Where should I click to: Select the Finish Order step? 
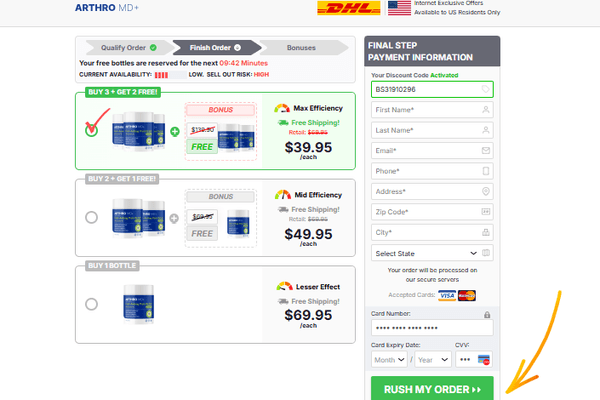(x=215, y=48)
